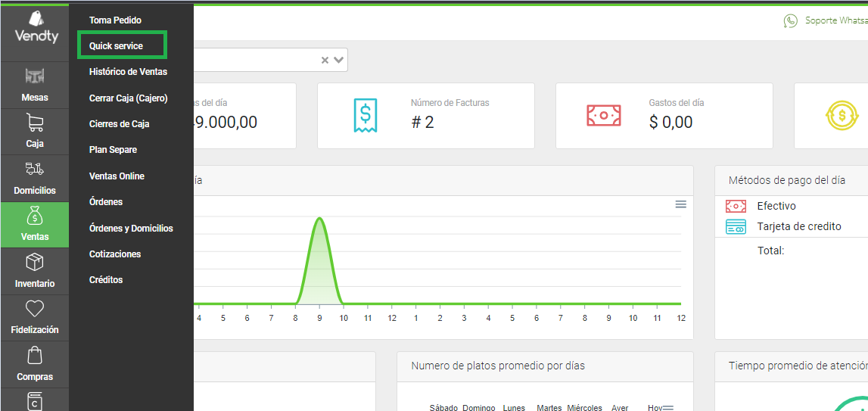Viewport: 868px width, 411px height.
Task: Select the Ventas sidebar section
Action: [35, 225]
